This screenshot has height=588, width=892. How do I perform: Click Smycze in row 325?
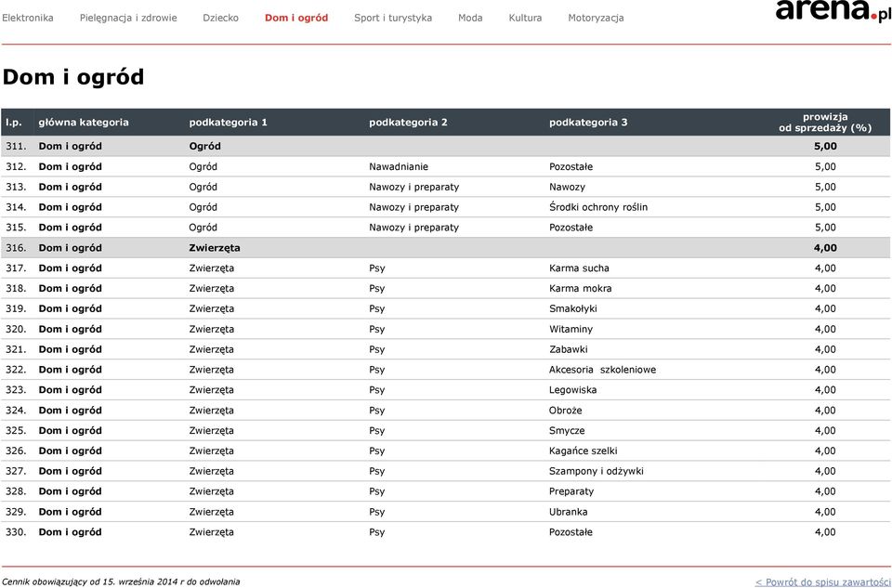coord(567,430)
